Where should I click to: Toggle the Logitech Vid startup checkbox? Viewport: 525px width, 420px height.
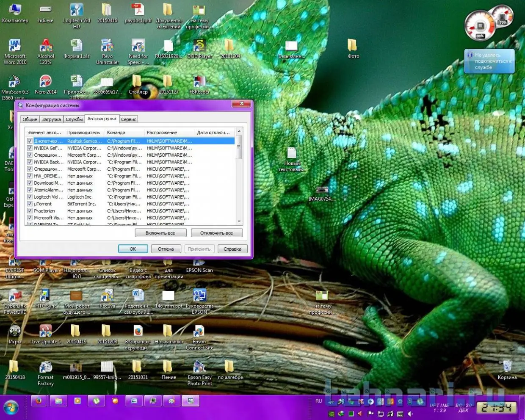tap(30, 197)
